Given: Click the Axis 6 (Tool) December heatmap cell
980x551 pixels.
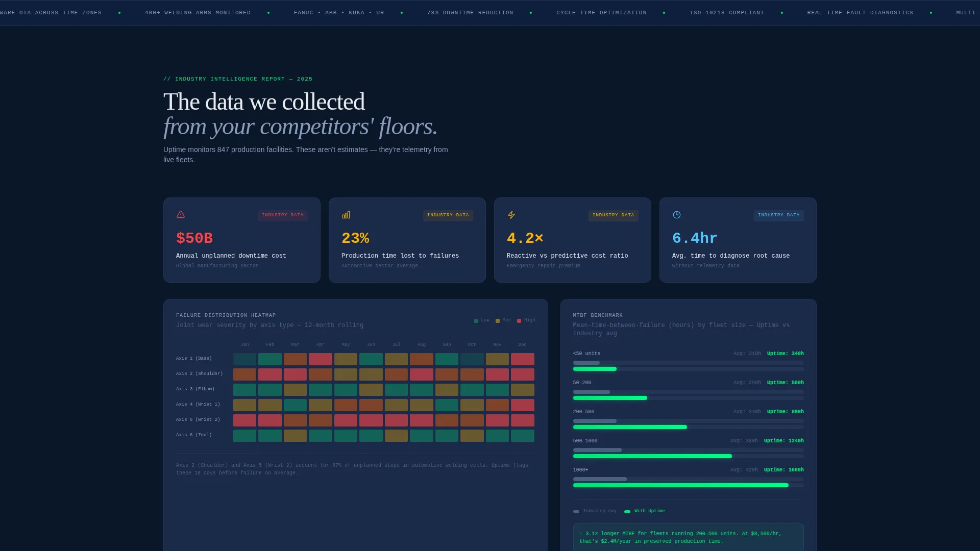Looking at the screenshot, I should point(523,436).
